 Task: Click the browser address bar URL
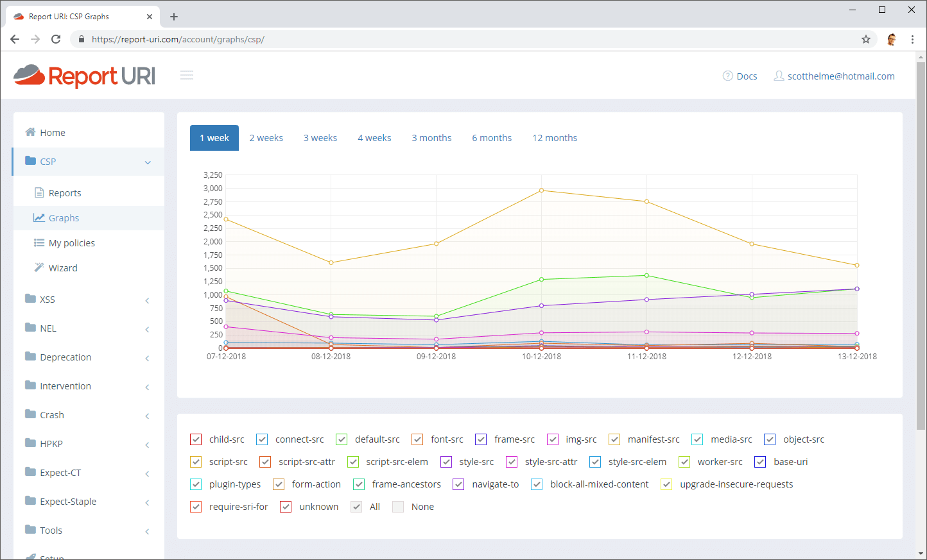[178, 39]
